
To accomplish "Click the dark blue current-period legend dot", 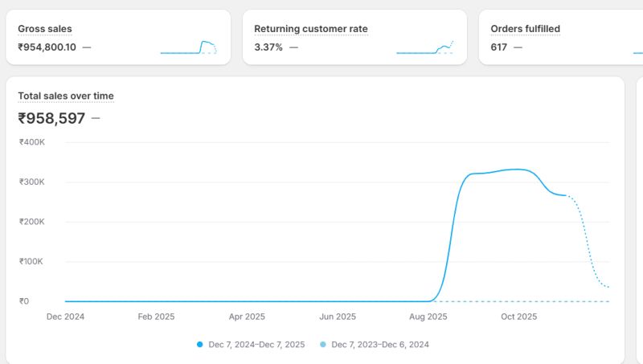I will (200, 345).
